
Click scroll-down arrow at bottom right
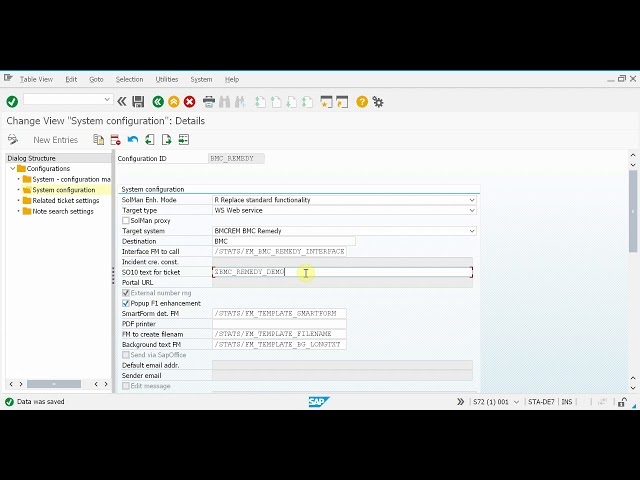633,388
